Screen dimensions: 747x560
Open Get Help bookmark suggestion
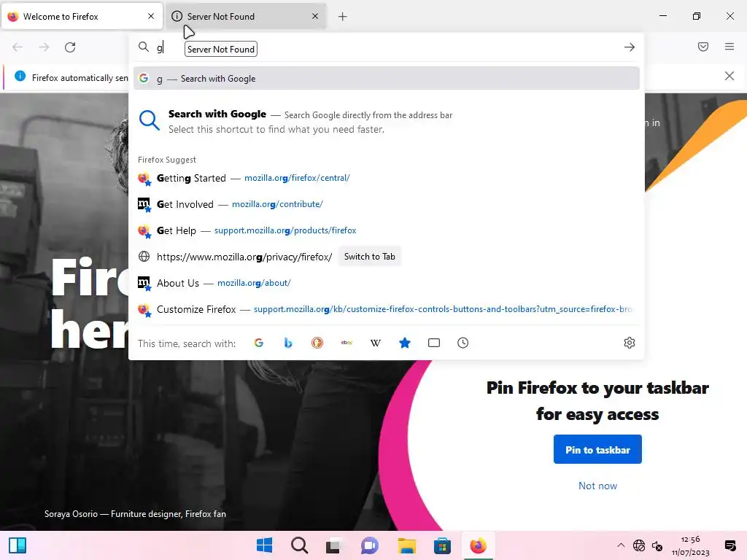[x=387, y=230]
